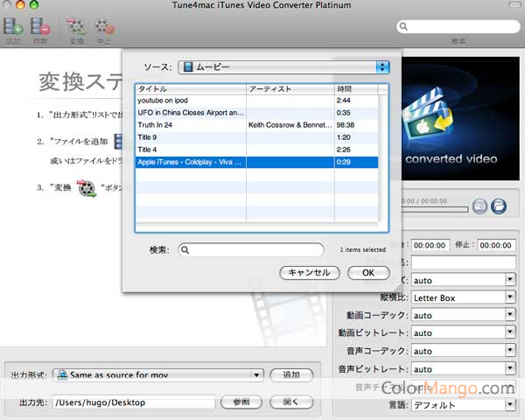The image size is (525, 420).
Task: Click the movie list vertical scrollbar
Action: pos(383,157)
